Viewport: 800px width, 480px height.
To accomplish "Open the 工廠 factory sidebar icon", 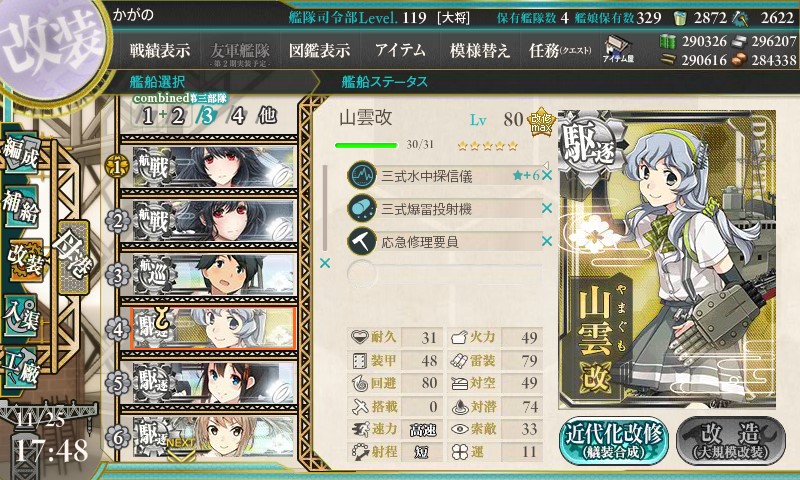I will click(21, 367).
